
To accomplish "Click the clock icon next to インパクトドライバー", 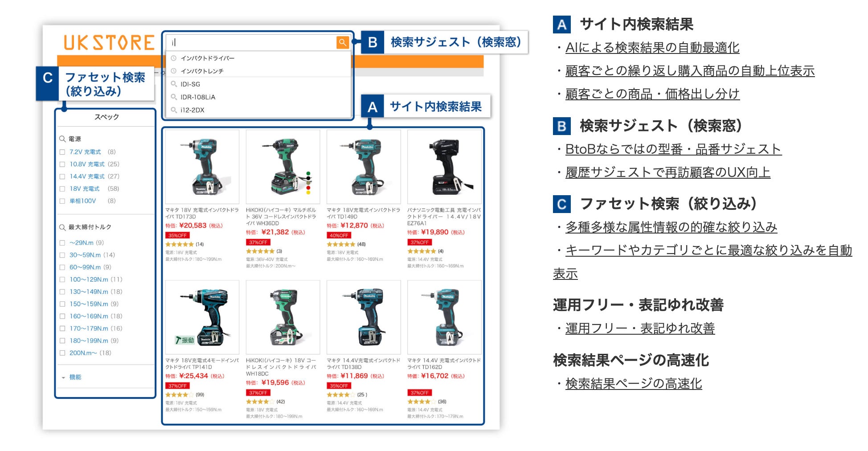I will coord(174,58).
